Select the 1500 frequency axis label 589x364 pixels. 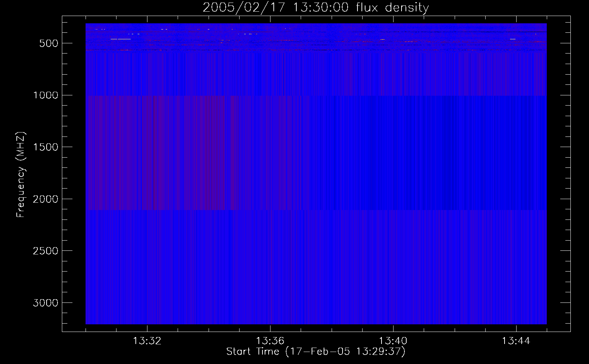tap(46, 147)
